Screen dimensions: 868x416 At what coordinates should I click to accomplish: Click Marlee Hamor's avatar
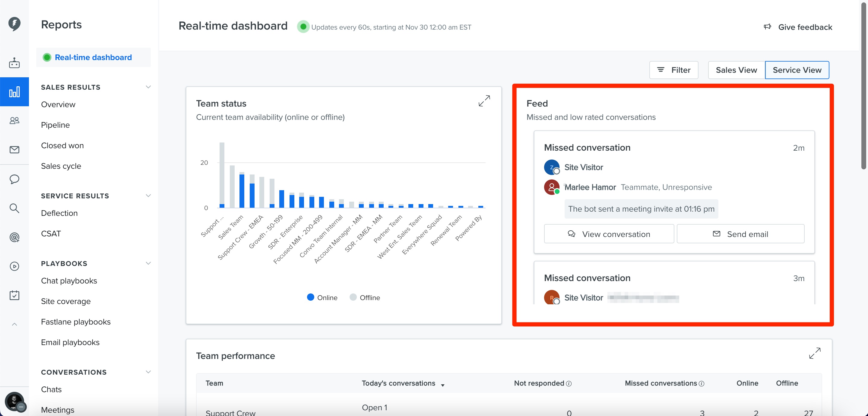(552, 187)
